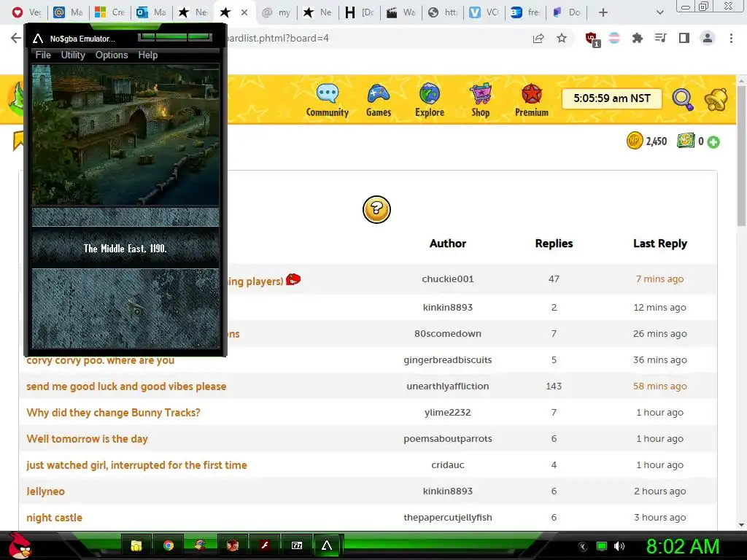This screenshot has width=747, height=560.
Task: Switch to the Outlook browser tab
Action: (152, 12)
